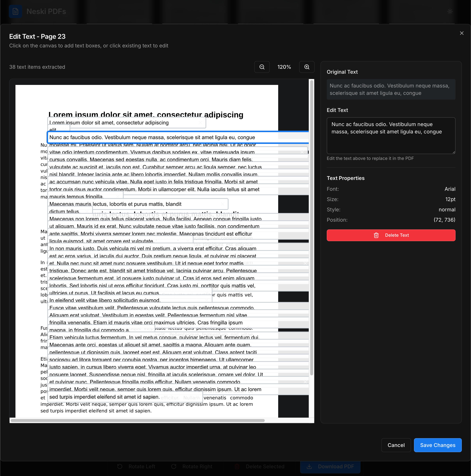Close the Edit Text modal
Screen dimensions: 471x476
(x=462, y=33)
